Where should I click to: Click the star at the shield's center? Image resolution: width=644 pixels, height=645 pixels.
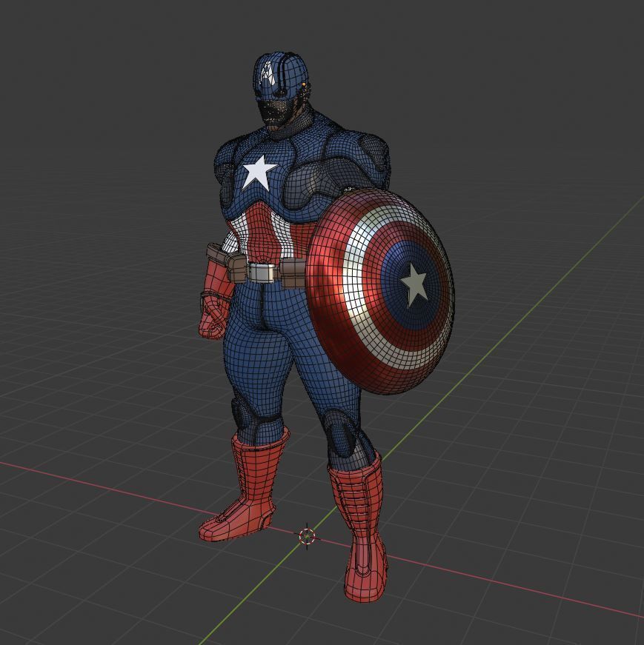click(x=415, y=284)
